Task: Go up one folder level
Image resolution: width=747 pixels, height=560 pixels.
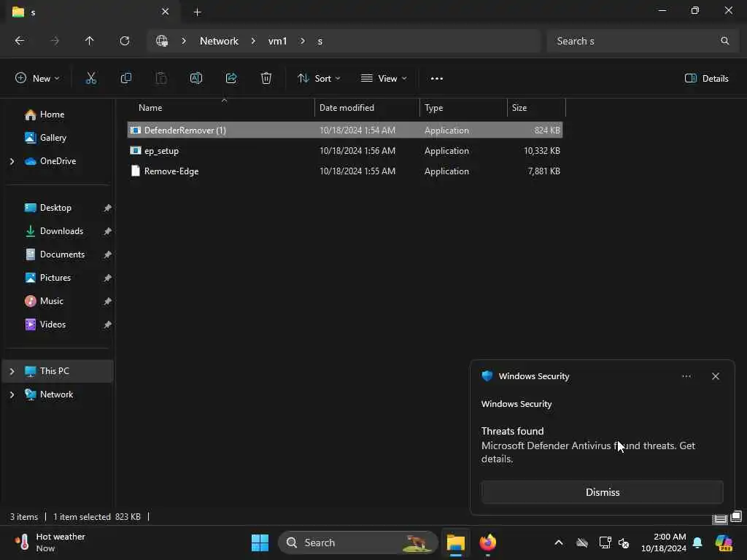Action: [x=89, y=41]
